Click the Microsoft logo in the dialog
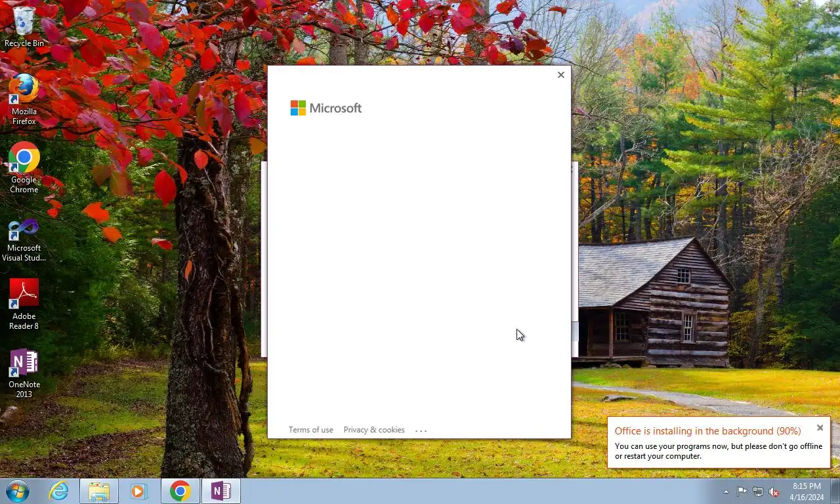 326,108
